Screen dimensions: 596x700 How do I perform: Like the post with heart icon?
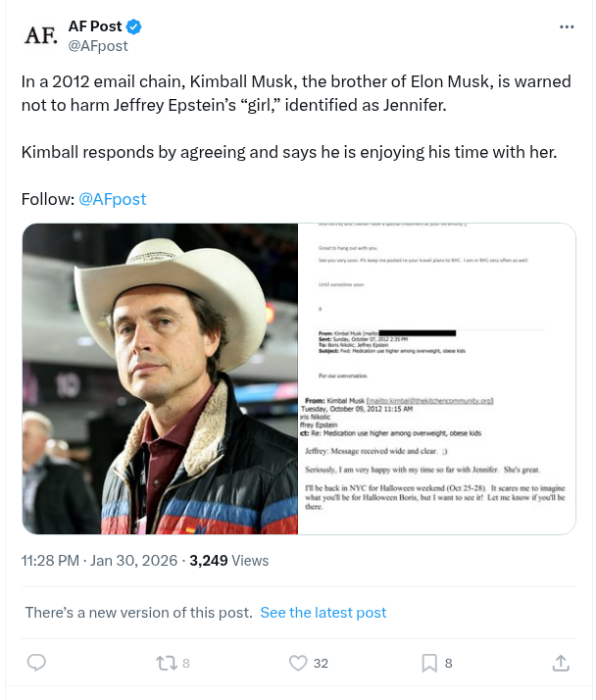[x=298, y=664]
